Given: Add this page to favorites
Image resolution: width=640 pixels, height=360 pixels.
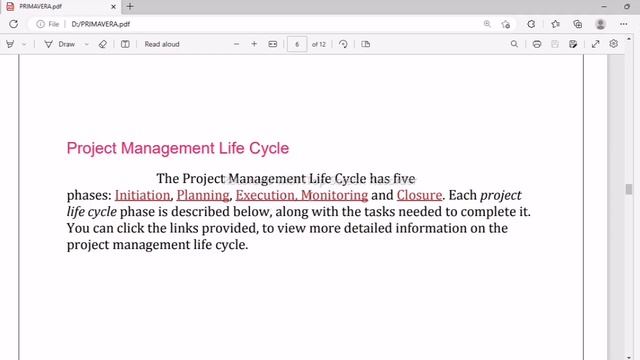Looking at the screenshot, I should click(506, 24).
